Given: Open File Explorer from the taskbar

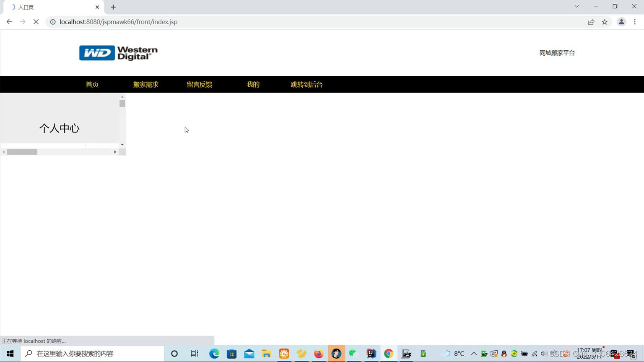Looking at the screenshot, I should pos(266,354).
